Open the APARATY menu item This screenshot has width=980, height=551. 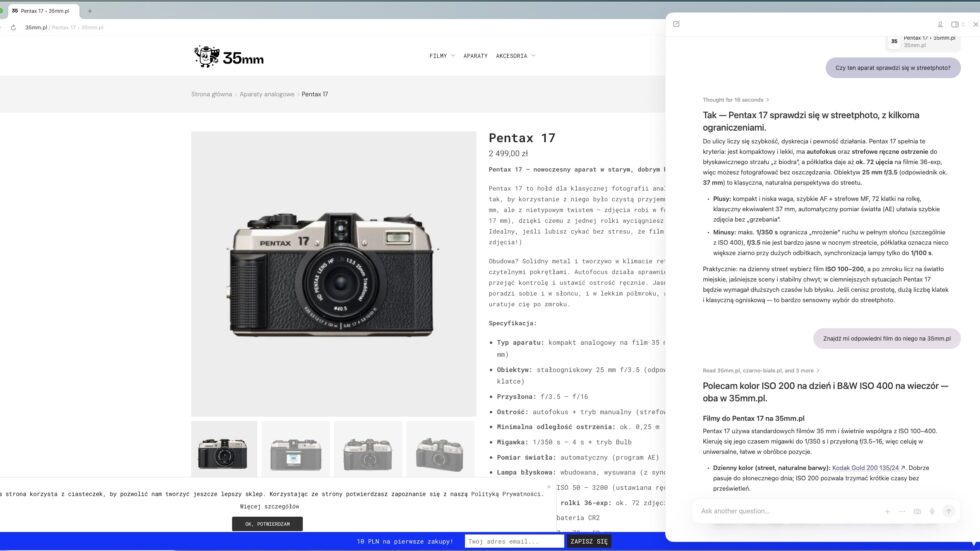tap(475, 56)
